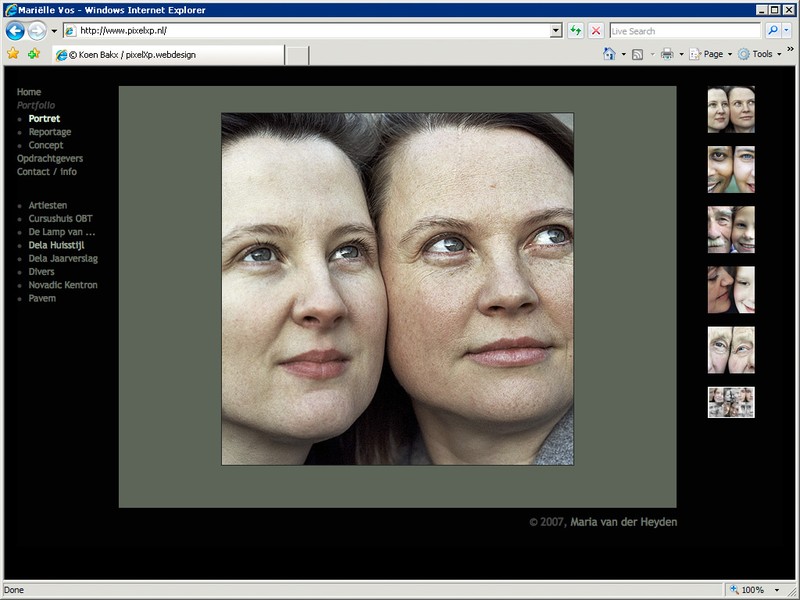Click the Print icon in command bar
The width and height of the screenshot is (800, 600).
(667, 54)
